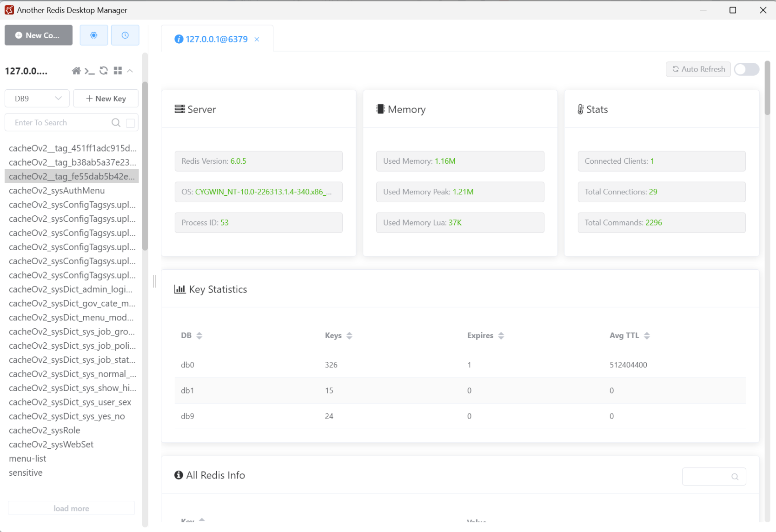Click the db1 row in Key Statistics

click(460, 391)
